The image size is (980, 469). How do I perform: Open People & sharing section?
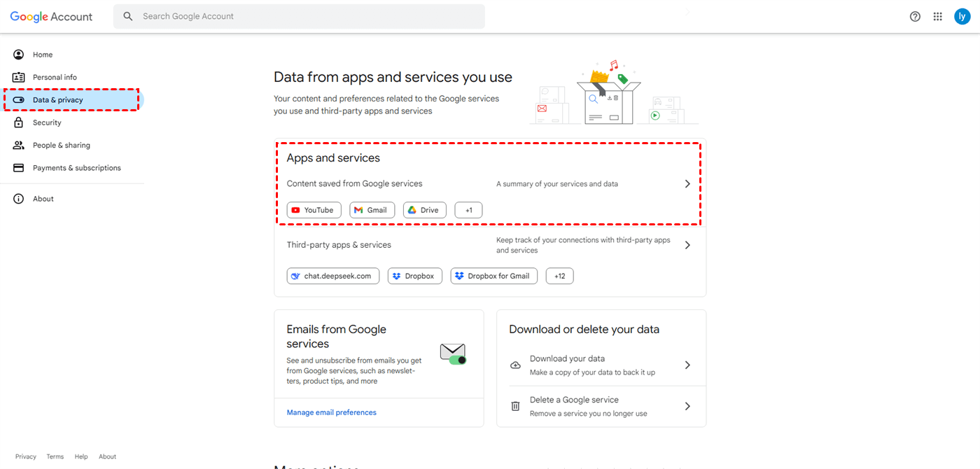point(61,146)
